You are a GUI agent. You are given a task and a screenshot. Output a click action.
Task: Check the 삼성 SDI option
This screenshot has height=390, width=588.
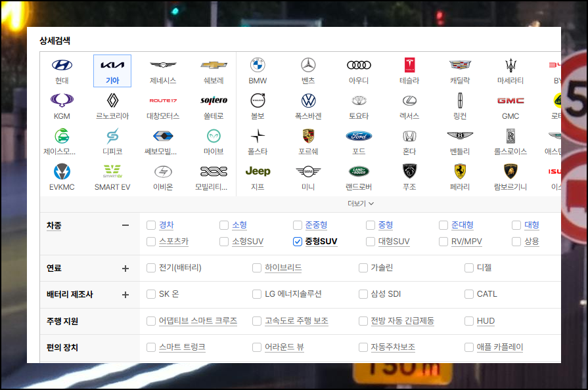(x=363, y=294)
